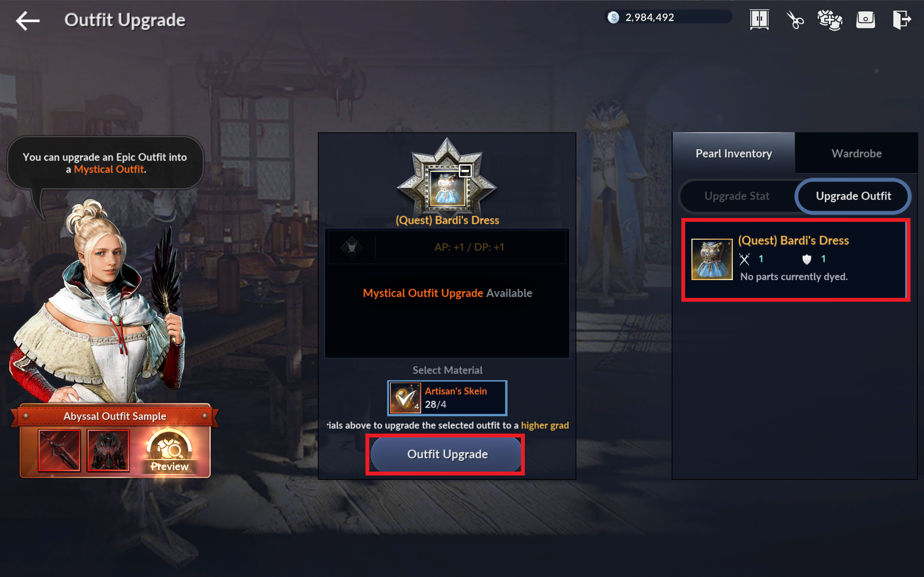Open the scissors crafting icon

(795, 20)
